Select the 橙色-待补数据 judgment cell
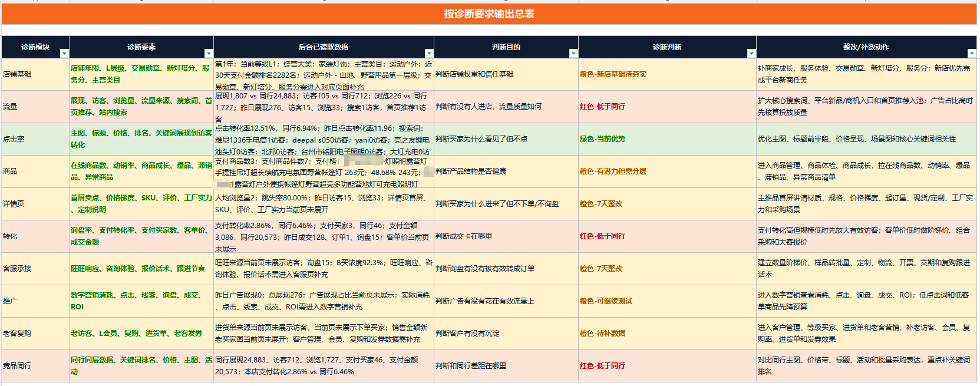 [667, 334]
